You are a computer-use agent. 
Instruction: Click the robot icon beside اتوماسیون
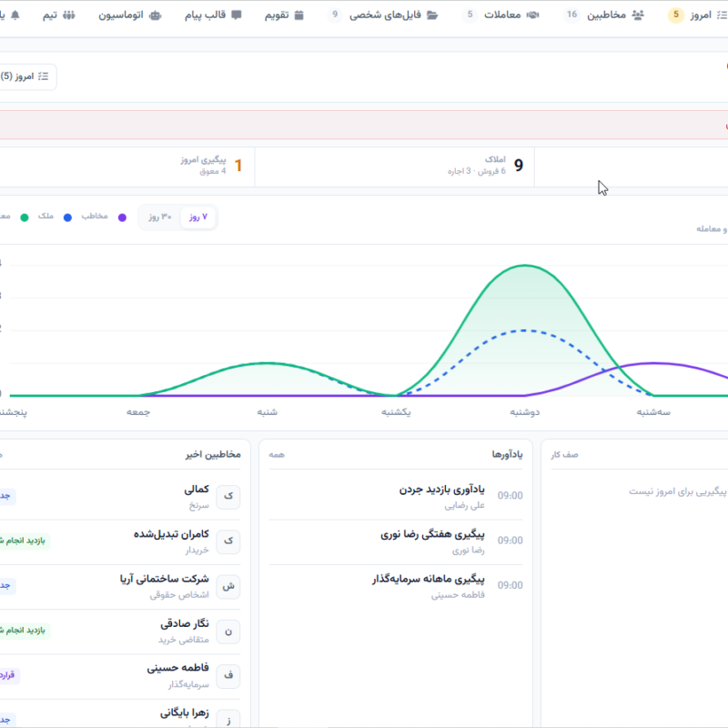[x=155, y=15]
